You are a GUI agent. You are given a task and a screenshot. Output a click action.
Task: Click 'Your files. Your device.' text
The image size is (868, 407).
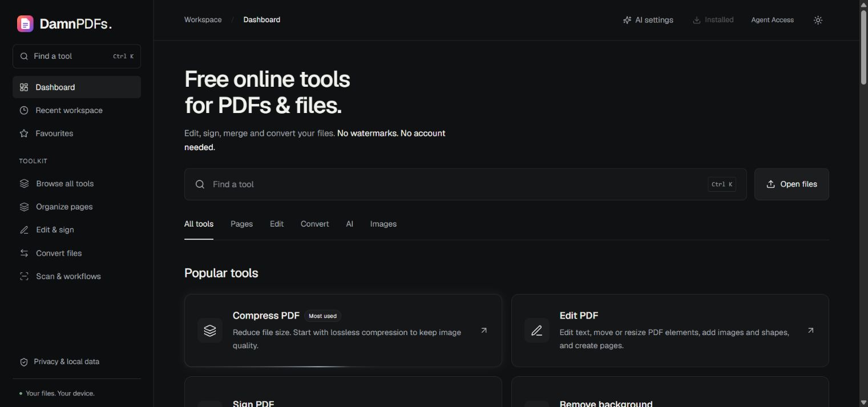pyautogui.click(x=60, y=393)
